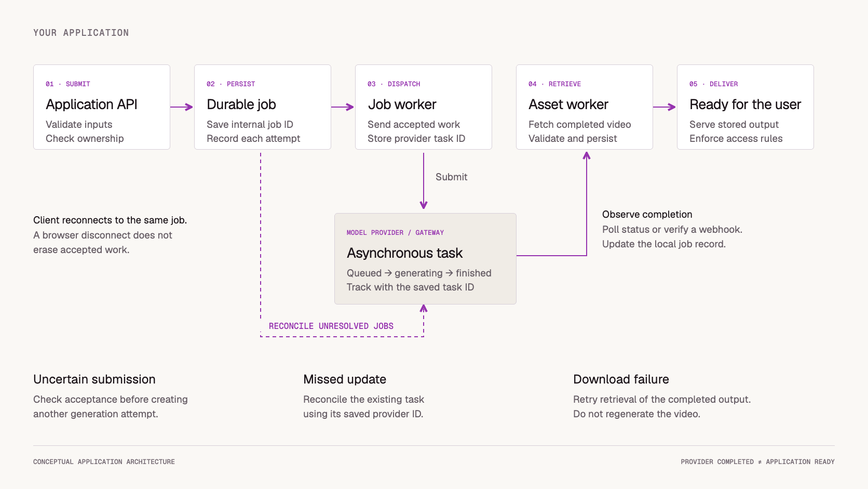Click 'Uncertain submission' heading

(x=94, y=379)
